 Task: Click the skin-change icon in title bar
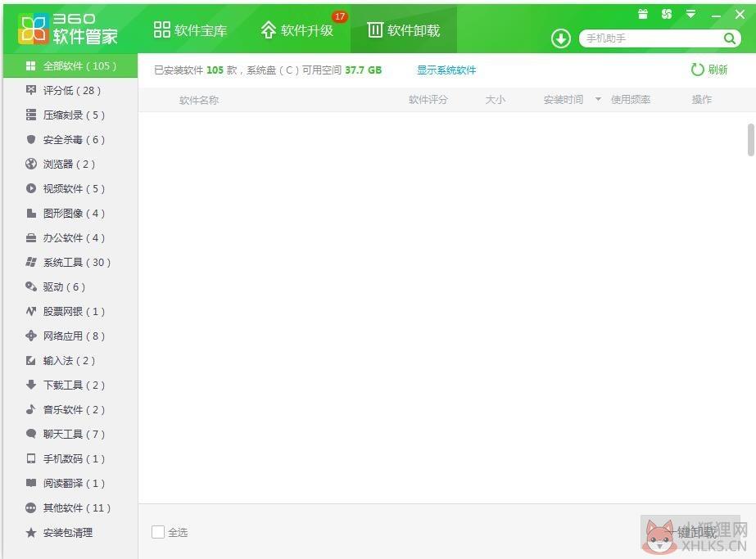click(x=667, y=14)
